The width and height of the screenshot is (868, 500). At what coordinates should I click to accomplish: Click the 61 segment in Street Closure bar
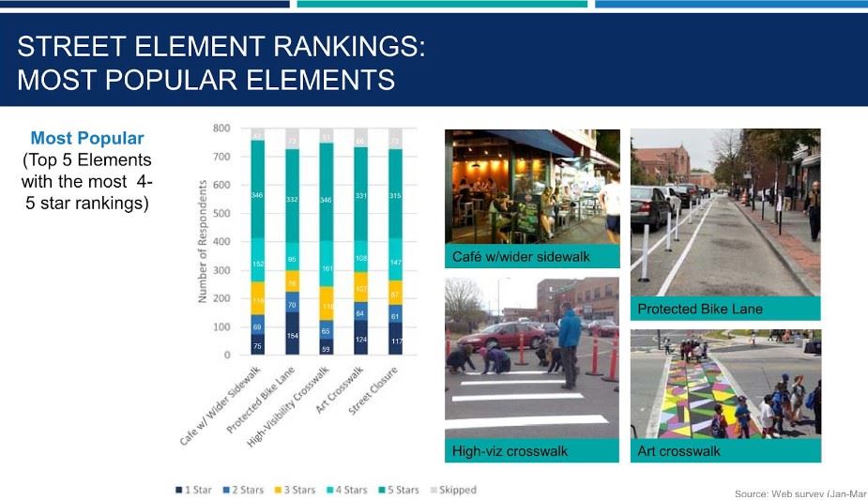point(395,313)
